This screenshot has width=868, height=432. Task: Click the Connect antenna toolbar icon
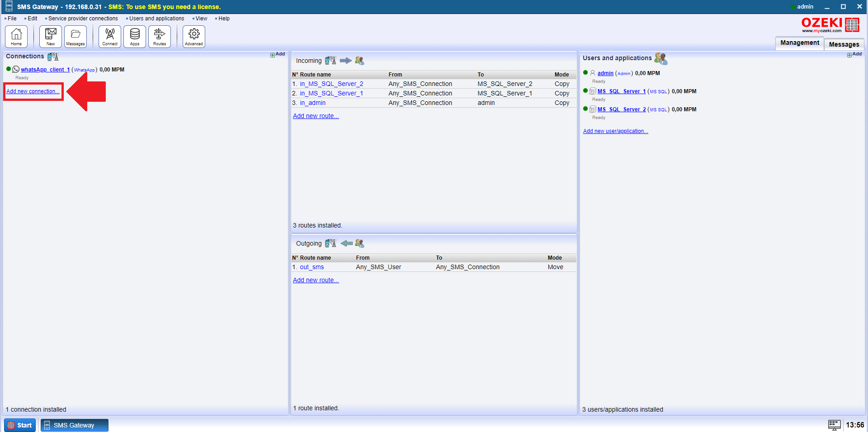click(x=110, y=36)
